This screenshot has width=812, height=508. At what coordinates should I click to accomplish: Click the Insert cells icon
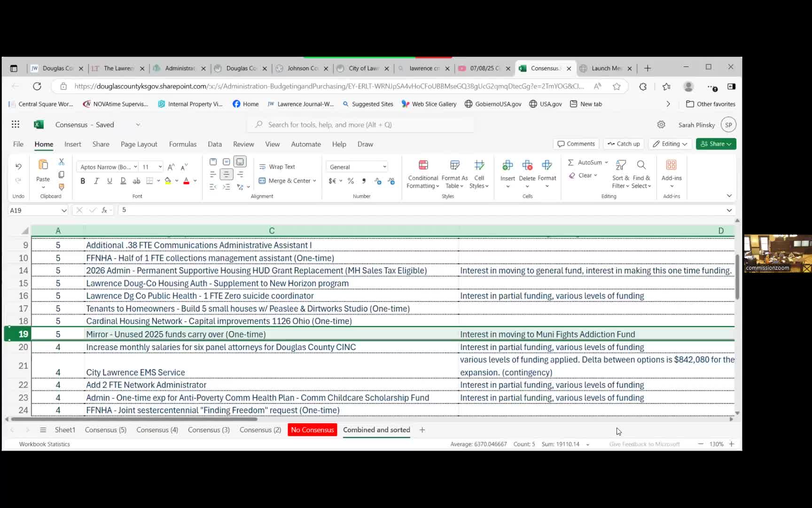pyautogui.click(x=507, y=166)
